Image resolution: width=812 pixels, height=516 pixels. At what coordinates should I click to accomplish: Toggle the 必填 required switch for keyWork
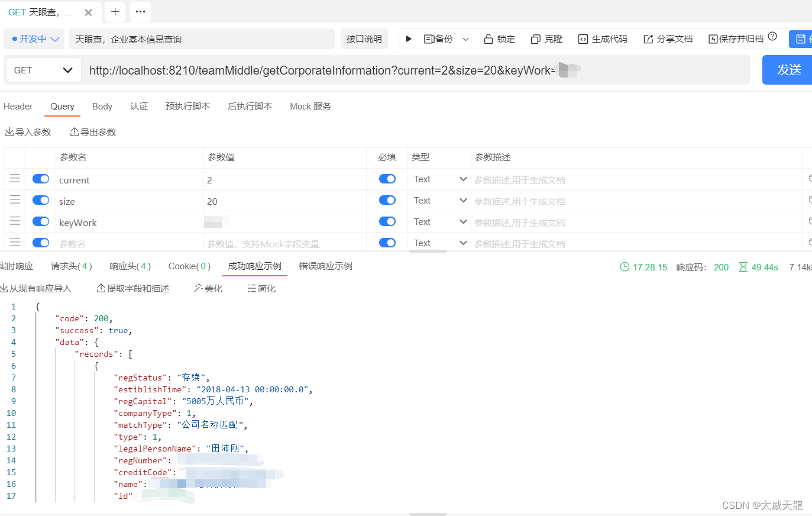(x=387, y=221)
